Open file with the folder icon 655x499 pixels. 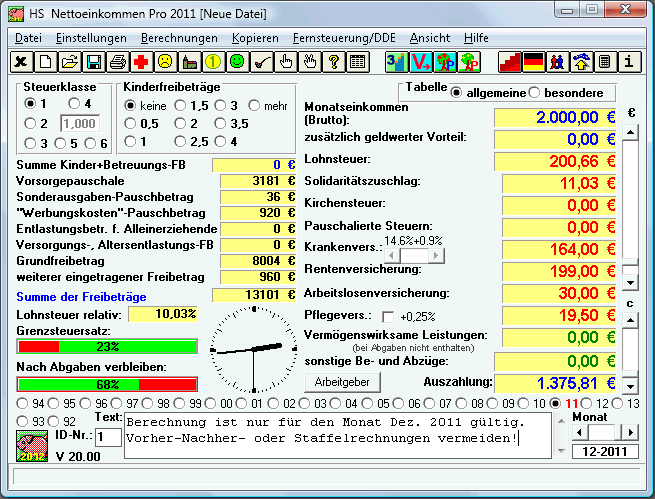click(70, 62)
